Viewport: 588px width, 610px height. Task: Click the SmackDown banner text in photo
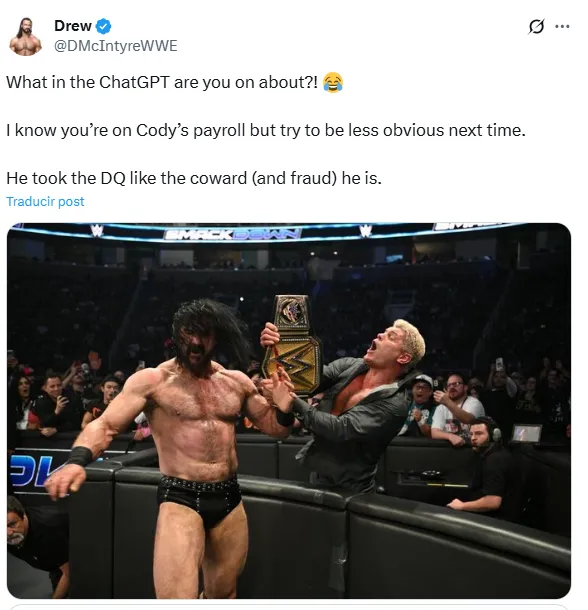(x=233, y=233)
